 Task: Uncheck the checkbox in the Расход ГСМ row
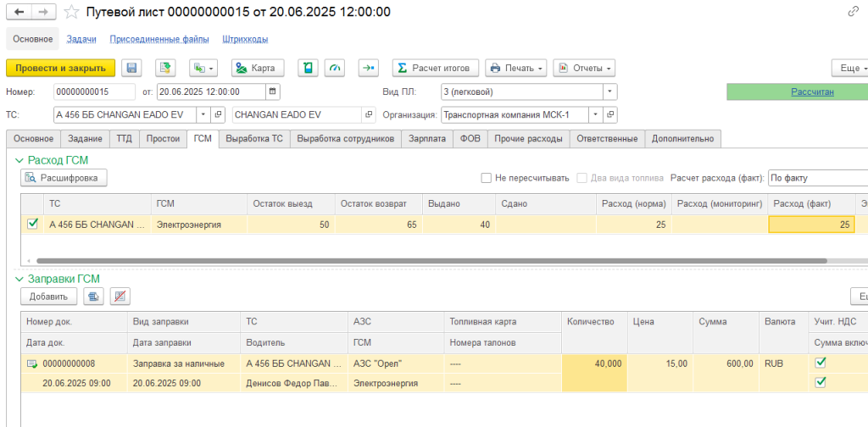pyautogui.click(x=32, y=225)
